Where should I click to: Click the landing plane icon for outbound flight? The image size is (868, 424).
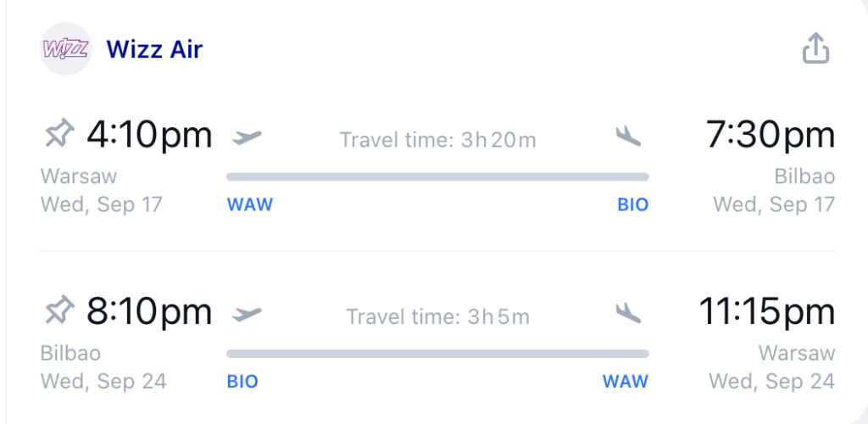click(x=628, y=137)
